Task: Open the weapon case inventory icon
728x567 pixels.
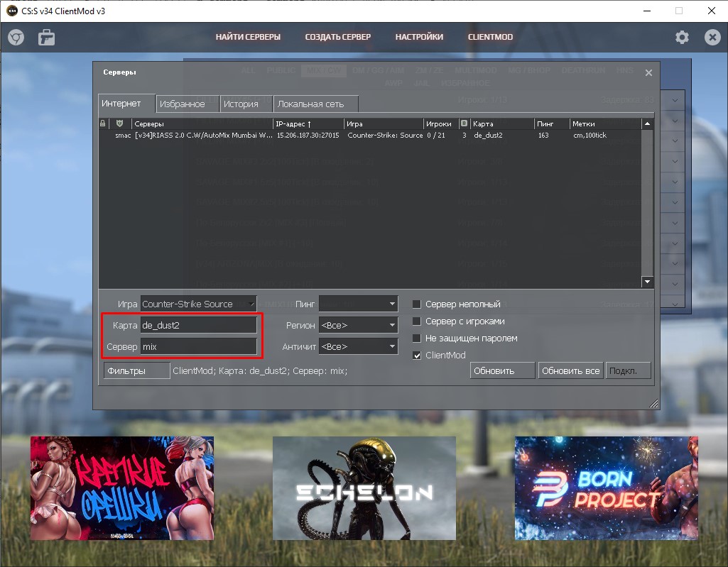Action: click(x=47, y=38)
